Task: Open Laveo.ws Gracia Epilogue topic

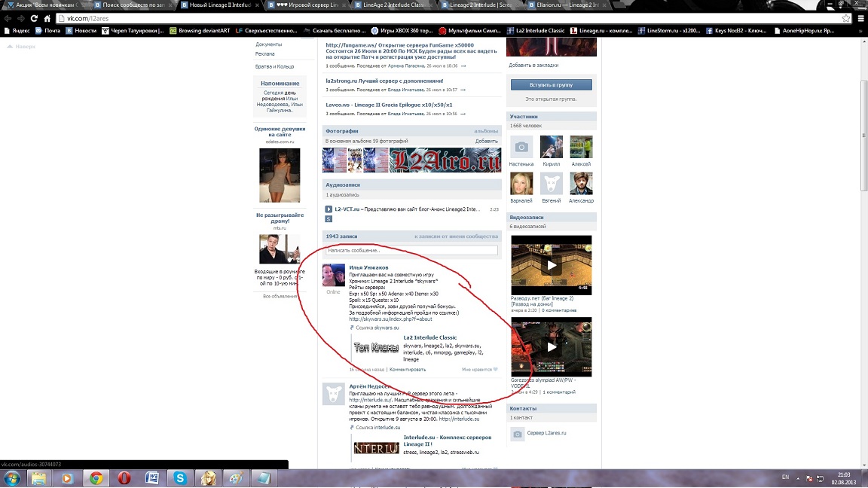Action: coord(389,105)
